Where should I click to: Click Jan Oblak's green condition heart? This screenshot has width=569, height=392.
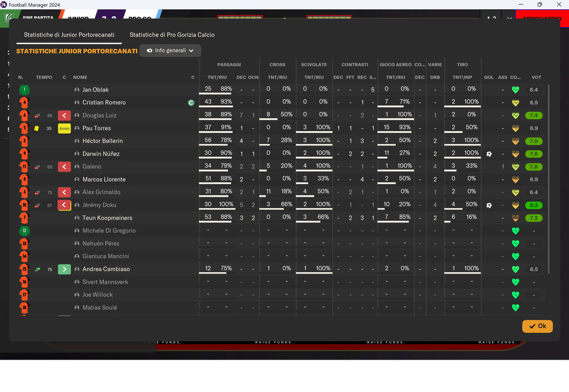pyautogui.click(x=515, y=90)
